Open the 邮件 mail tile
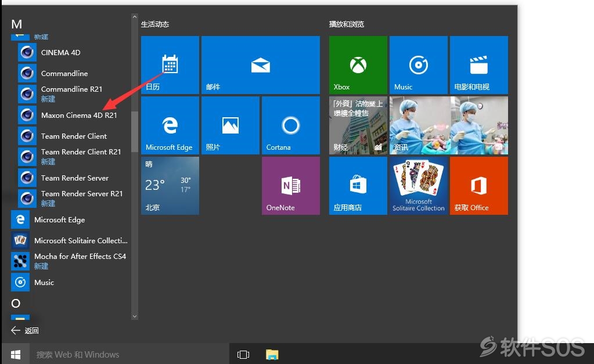 pyautogui.click(x=261, y=65)
